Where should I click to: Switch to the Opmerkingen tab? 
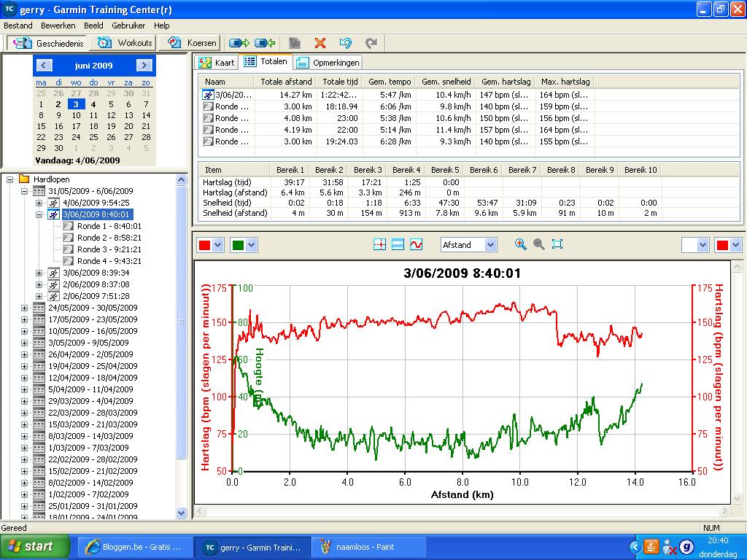[x=328, y=63]
